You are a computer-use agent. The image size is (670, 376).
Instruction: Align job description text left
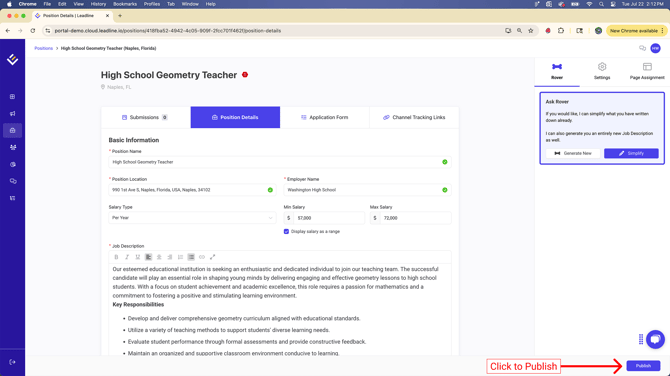coord(148,257)
